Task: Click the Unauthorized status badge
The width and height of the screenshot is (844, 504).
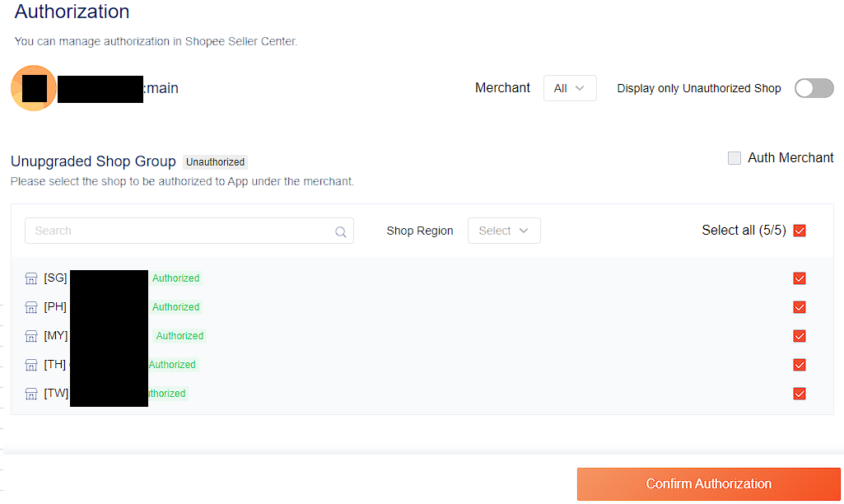Action: [215, 162]
